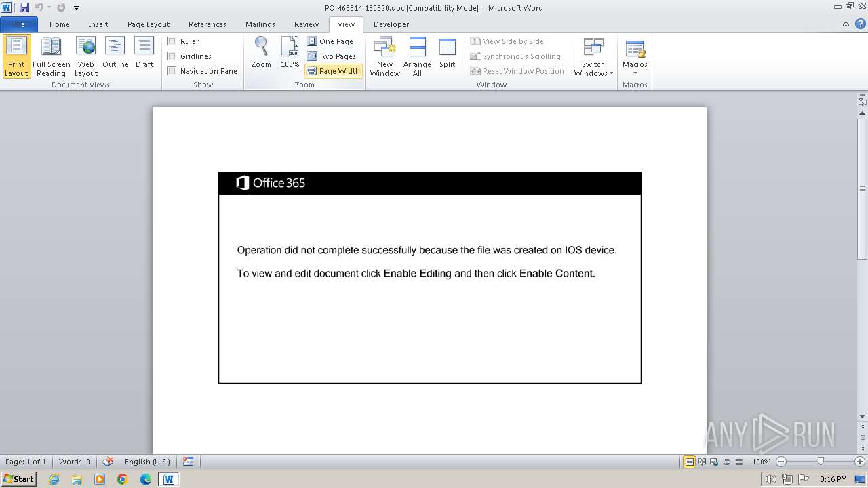Image resolution: width=868 pixels, height=488 pixels.
Task: Select Draft document view
Action: (x=144, y=53)
